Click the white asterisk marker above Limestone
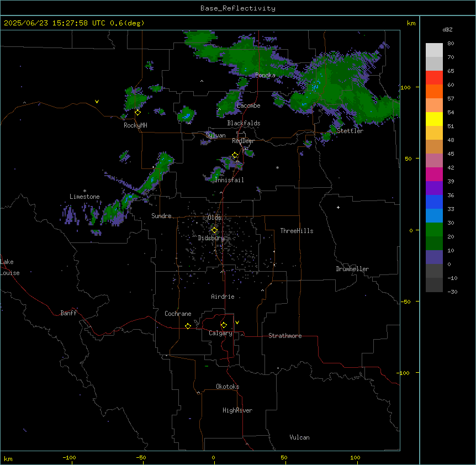 click(x=84, y=191)
